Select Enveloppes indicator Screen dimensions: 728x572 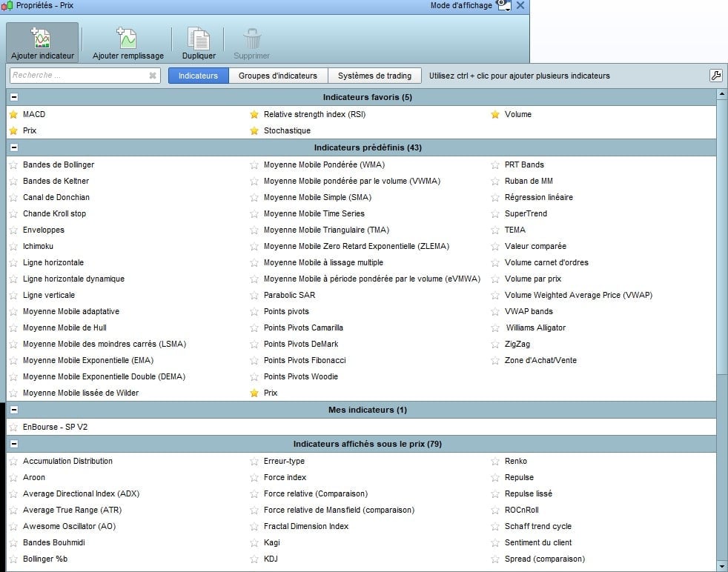pyautogui.click(x=44, y=230)
